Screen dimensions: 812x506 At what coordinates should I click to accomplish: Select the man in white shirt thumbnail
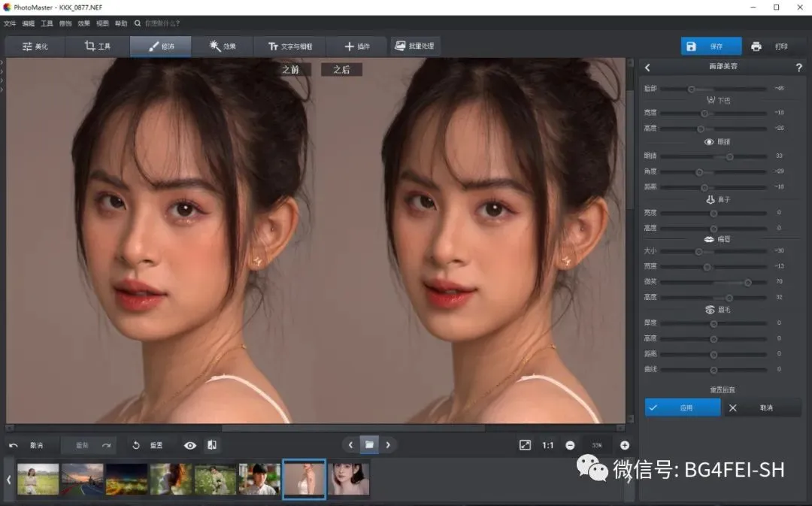260,479
